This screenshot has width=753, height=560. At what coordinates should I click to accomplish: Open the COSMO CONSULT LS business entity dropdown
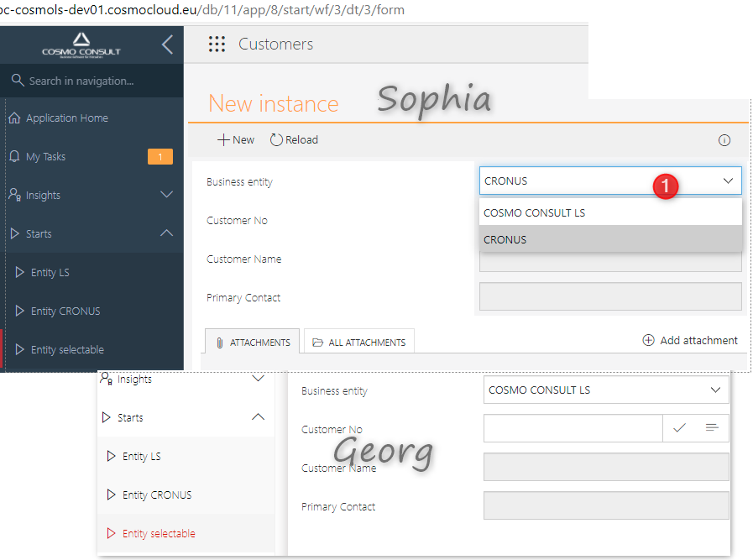pos(606,390)
